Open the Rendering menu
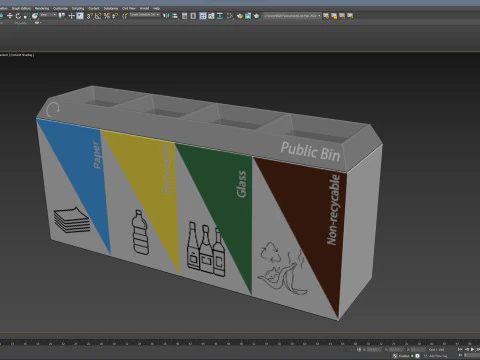This screenshot has height=360, width=480. tap(42, 8)
